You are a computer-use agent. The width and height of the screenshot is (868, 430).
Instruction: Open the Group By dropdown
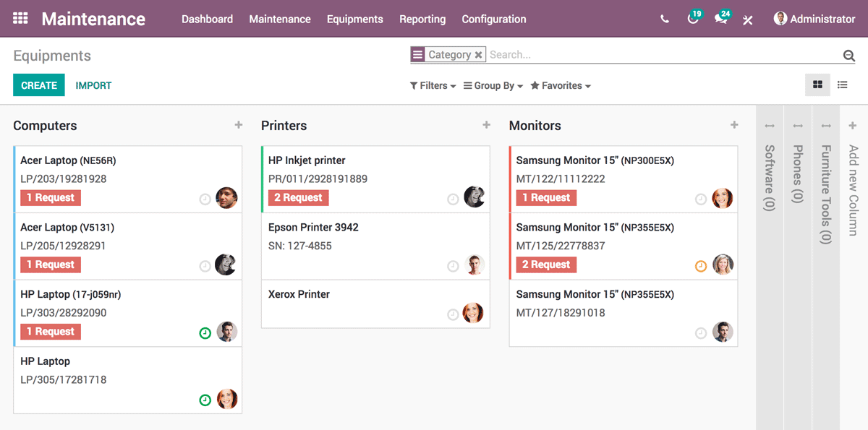click(493, 85)
